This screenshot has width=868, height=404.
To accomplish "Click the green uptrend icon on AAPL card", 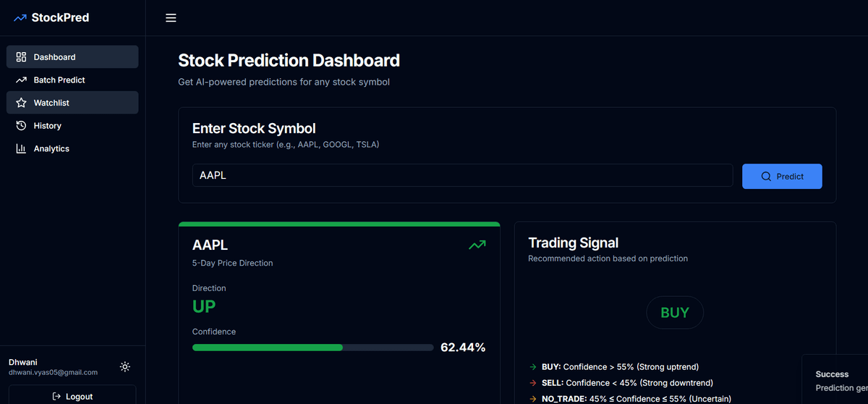I will [477, 245].
